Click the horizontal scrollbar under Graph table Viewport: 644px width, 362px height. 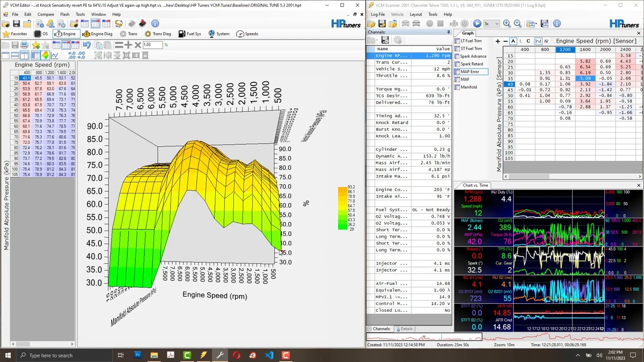point(573,176)
